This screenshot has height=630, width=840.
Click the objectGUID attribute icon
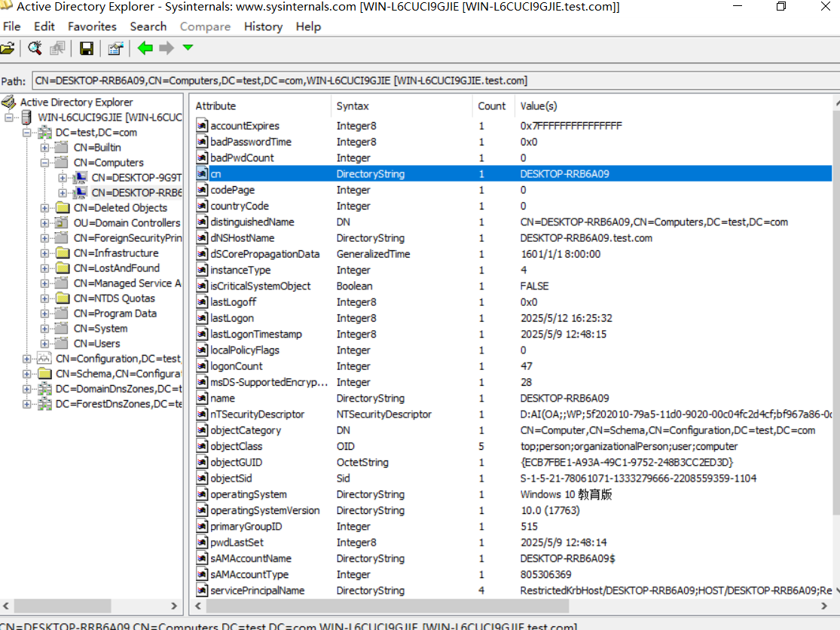coord(202,462)
